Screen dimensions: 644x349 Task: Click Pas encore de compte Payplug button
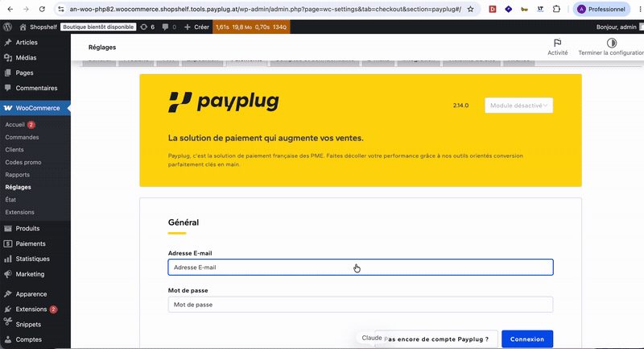tap(436, 339)
